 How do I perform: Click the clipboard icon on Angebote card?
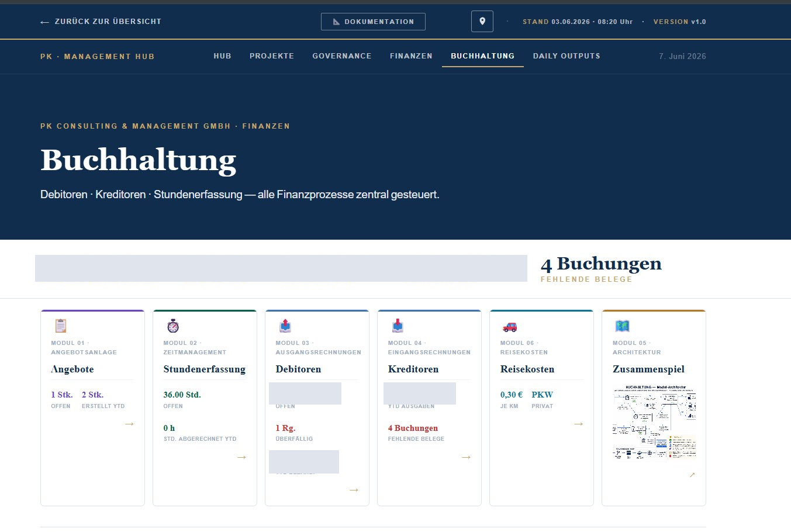[x=60, y=326]
